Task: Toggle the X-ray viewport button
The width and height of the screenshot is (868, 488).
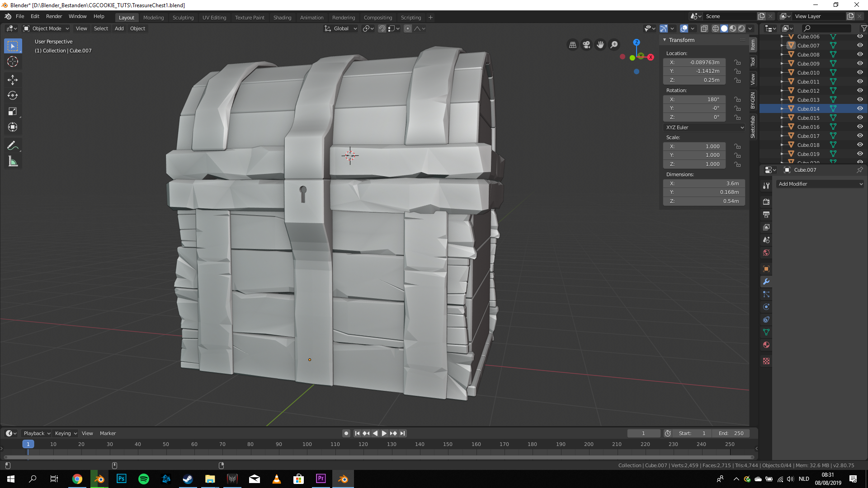Action: tap(704, 28)
